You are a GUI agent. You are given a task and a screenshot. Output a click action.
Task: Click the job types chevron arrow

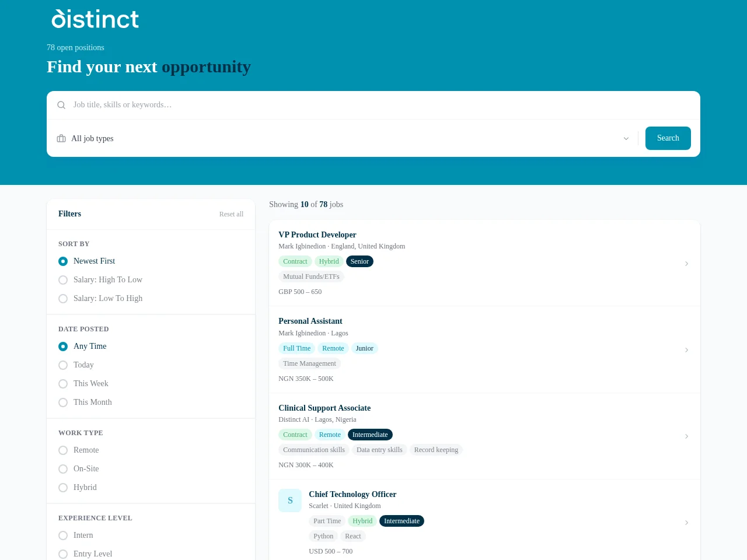pyautogui.click(x=626, y=138)
